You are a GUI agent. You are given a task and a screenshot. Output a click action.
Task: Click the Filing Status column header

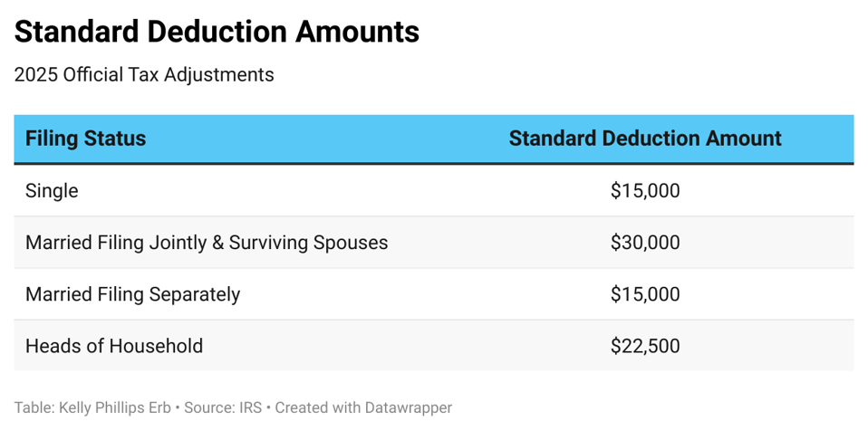(86, 139)
